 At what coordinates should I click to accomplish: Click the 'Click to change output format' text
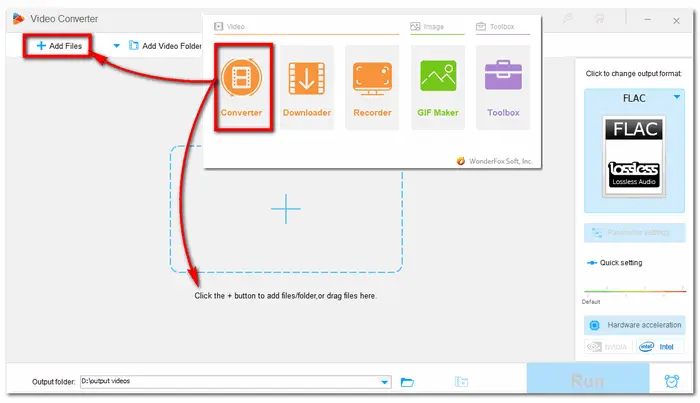point(633,74)
